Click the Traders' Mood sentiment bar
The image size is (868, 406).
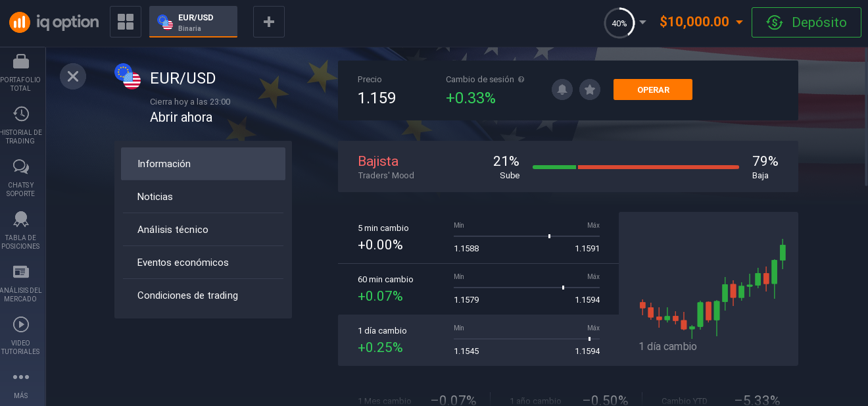(635, 167)
